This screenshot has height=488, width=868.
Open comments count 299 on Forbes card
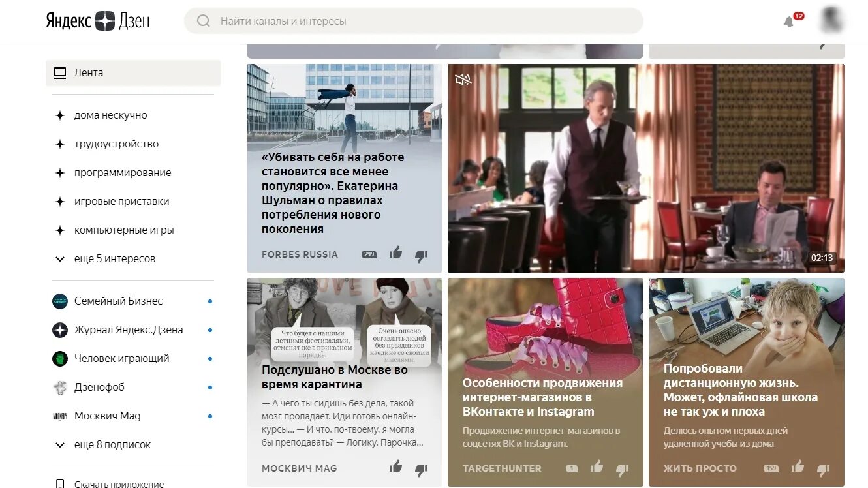point(369,254)
